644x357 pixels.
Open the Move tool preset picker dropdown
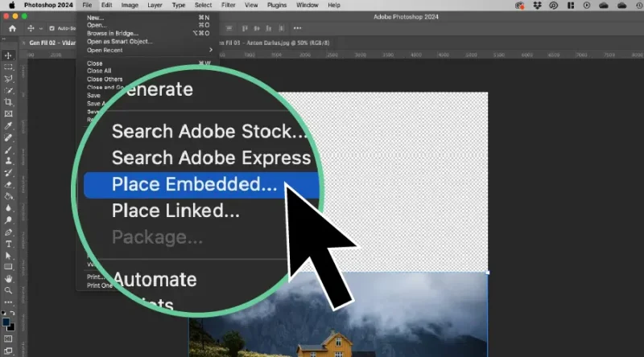click(x=41, y=29)
